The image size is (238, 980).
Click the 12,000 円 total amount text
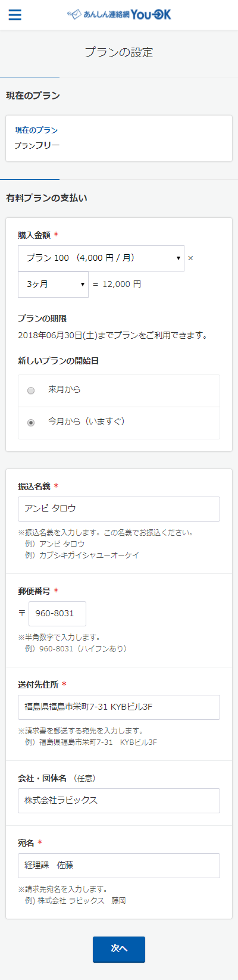pyautogui.click(x=122, y=285)
